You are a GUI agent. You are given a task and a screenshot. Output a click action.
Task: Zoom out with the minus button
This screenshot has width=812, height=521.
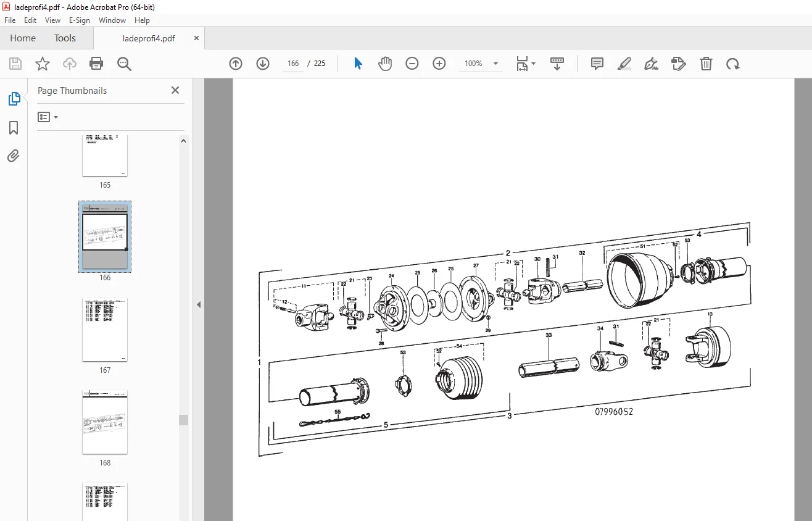[412, 64]
